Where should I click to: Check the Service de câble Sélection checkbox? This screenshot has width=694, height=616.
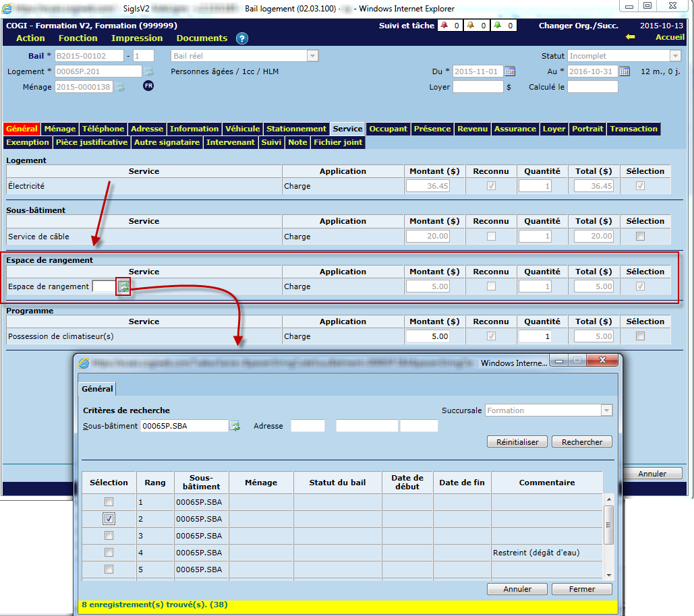pos(640,237)
